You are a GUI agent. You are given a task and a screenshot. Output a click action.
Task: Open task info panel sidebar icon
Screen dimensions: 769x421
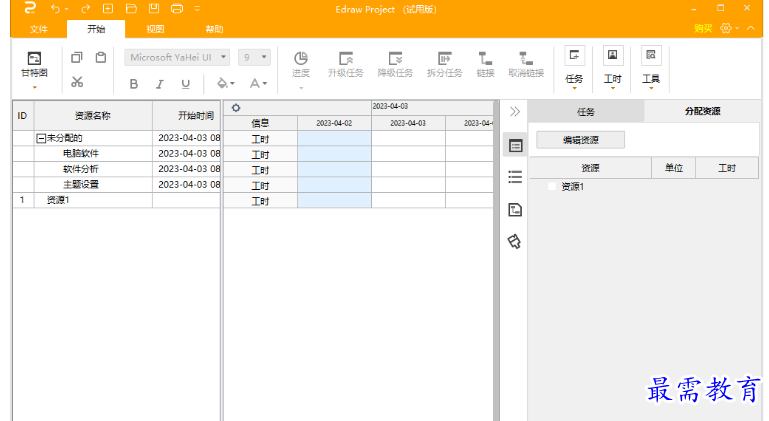(x=515, y=145)
